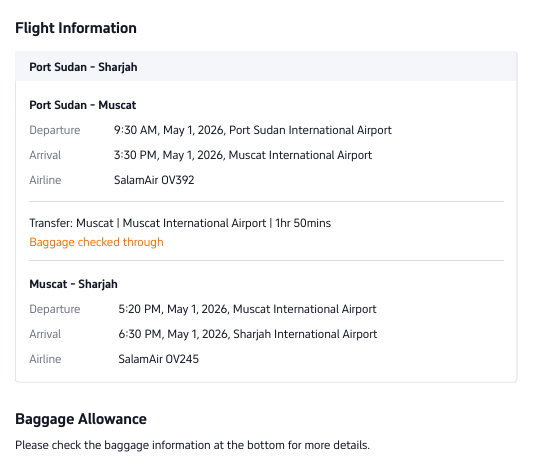
Task: Click the 9:30 AM departure details text
Action: click(x=253, y=130)
